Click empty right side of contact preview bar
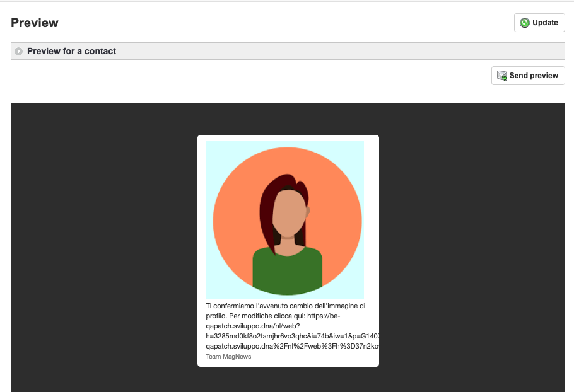The width and height of the screenshot is (574, 392). tap(378, 51)
